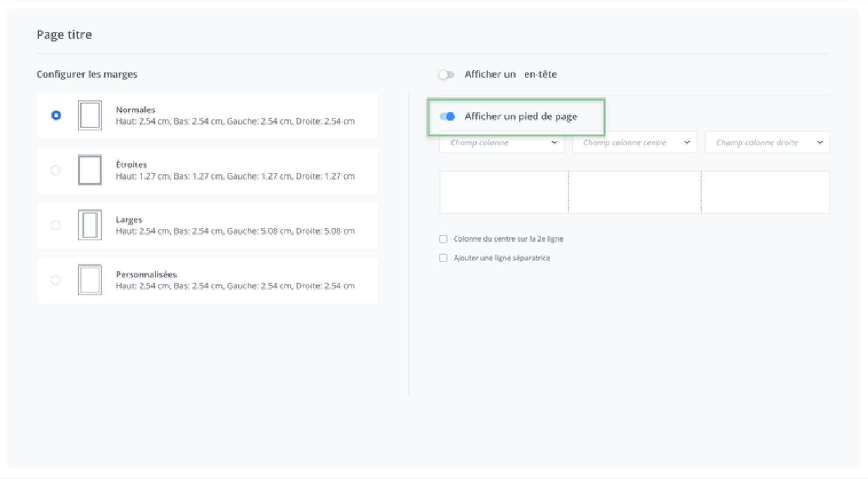Open the 'Champ colonne' dropdown
This screenshot has height=479, width=868.
[x=502, y=143]
